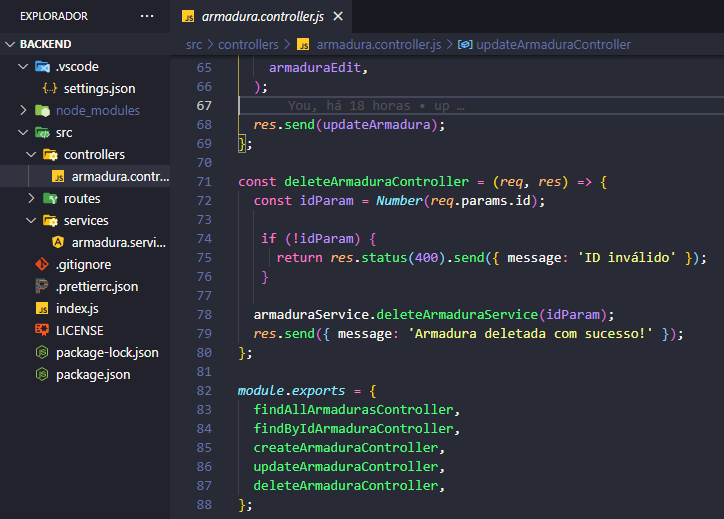
Task: Click the index.js JS icon
Action: [x=42, y=308]
